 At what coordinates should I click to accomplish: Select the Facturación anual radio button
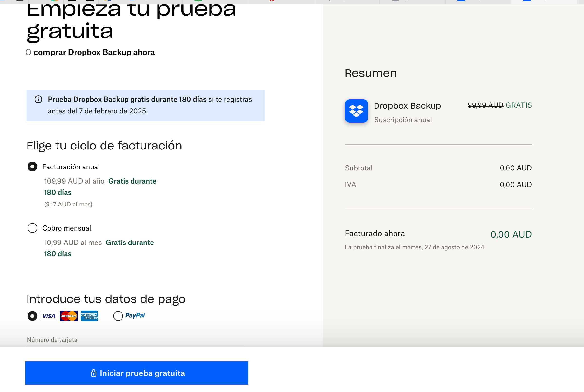pyautogui.click(x=32, y=167)
